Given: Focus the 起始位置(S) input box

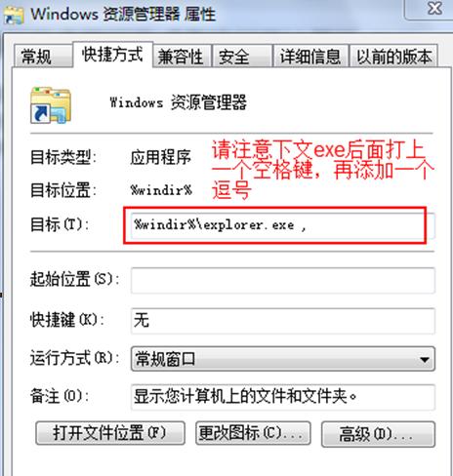Looking at the screenshot, I should coord(282,280).
